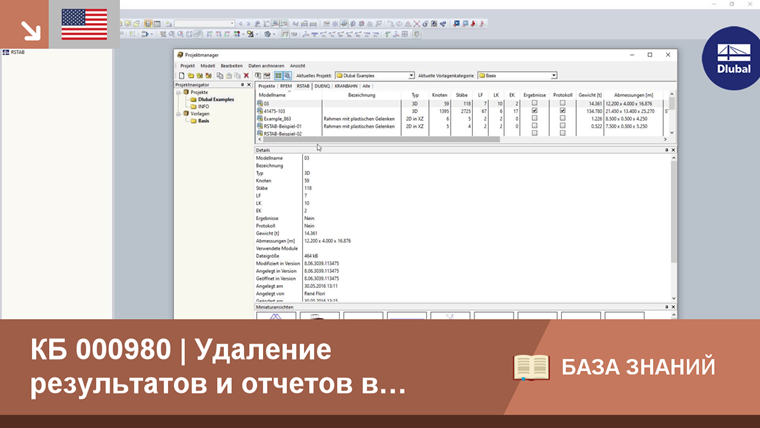
Task: Select Dlubal Examples in project tree
Action: click(216, 99)
